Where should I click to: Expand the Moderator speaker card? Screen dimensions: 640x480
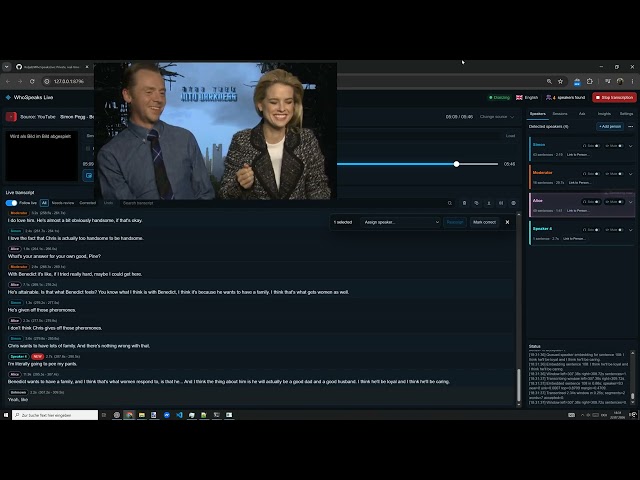tap(631, 173)
